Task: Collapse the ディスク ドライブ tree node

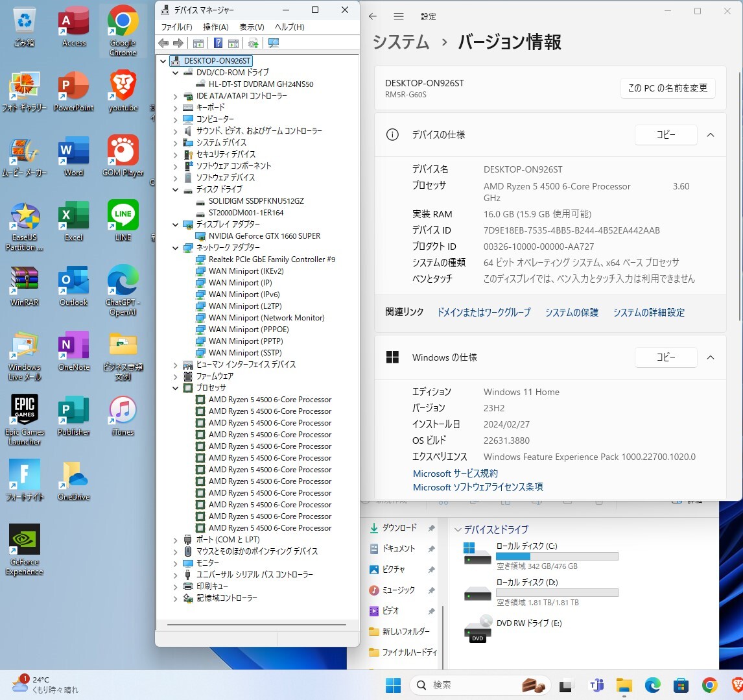Action: (x=175, y=189)
